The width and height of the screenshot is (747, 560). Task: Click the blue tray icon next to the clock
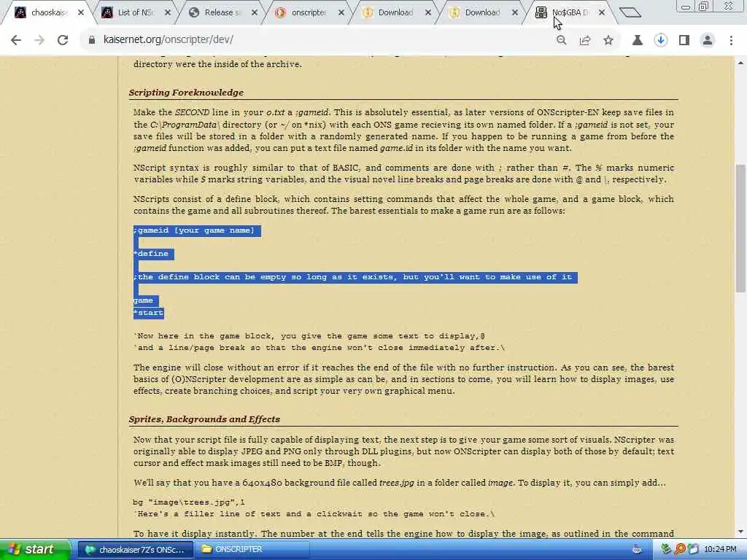point(693,550)
